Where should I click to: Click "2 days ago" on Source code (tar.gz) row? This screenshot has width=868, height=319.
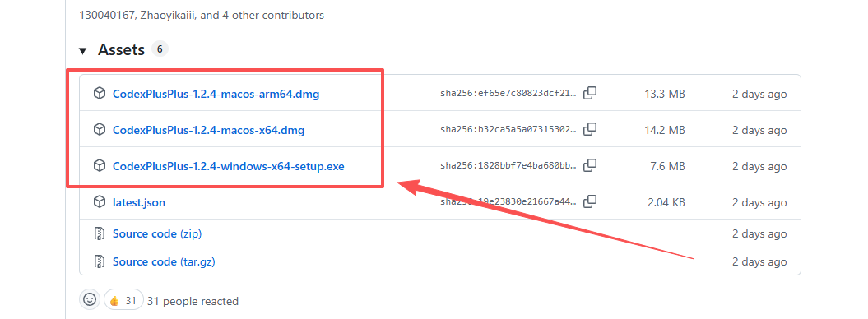pyautogui.click(x=759, y=262)
